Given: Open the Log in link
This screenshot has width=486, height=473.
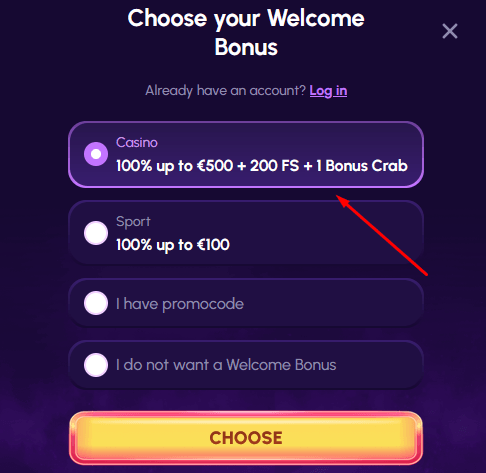Looking at the screenshot, I should click(x=328, y=91).
